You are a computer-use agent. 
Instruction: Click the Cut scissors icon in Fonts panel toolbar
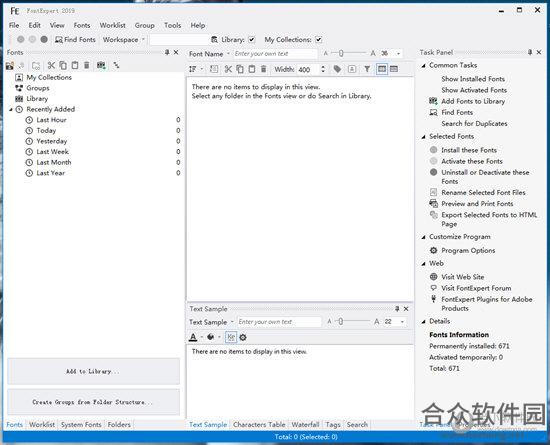click(51, 65)
